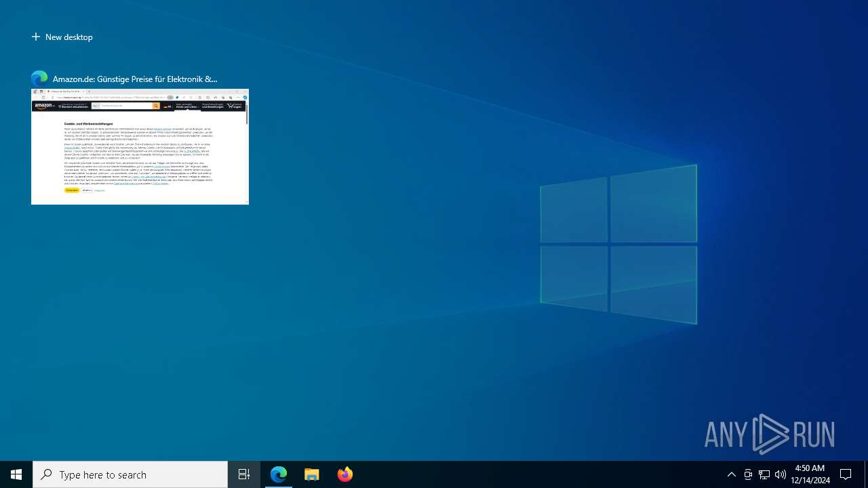Click the New desktop label
Viewport: 868px width, 488px height.
click(69, 37)
